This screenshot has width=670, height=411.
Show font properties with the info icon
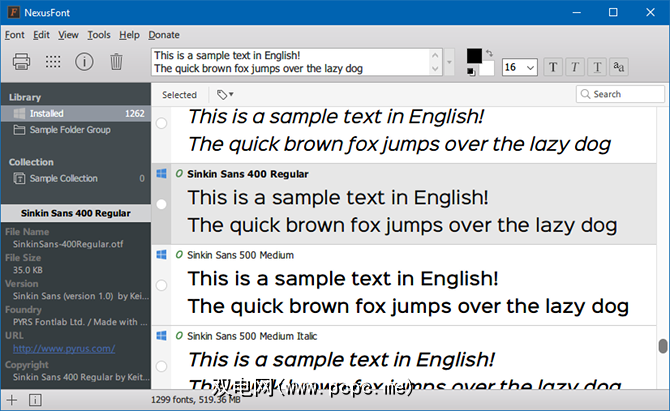point(85,61)
